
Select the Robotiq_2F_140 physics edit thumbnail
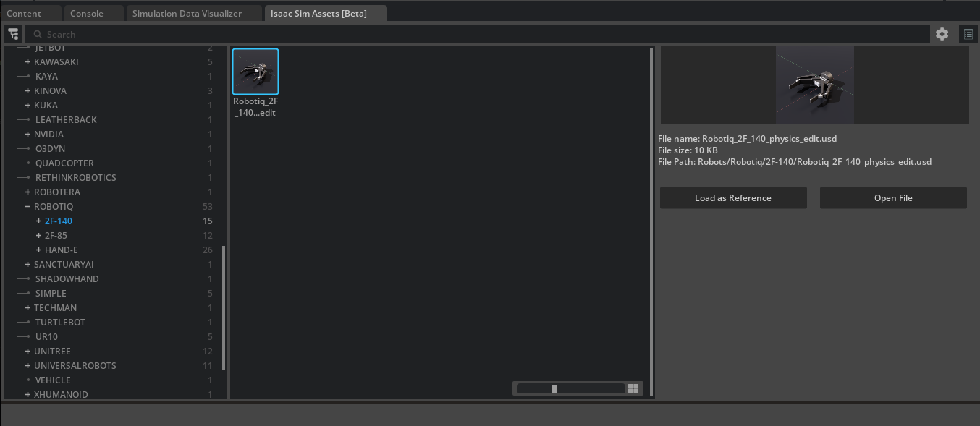click(x=255, y=72)
